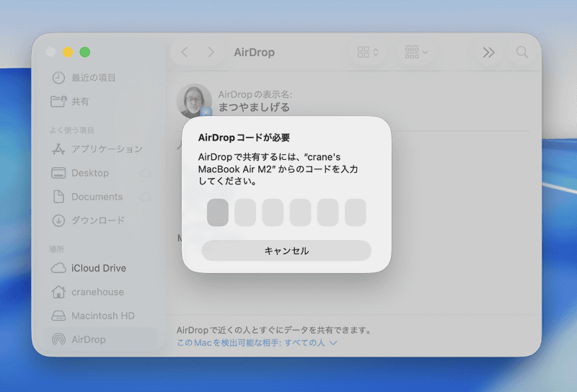The width and height of the screenshot is (577, 392).
Task: Click the first AirDrop code digit box
Action: click(218, 213)
